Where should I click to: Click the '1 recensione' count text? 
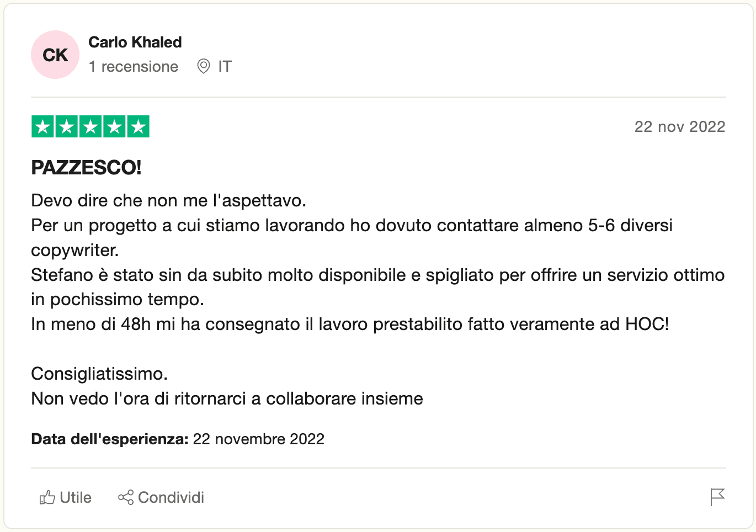click(x=134, y=66)
